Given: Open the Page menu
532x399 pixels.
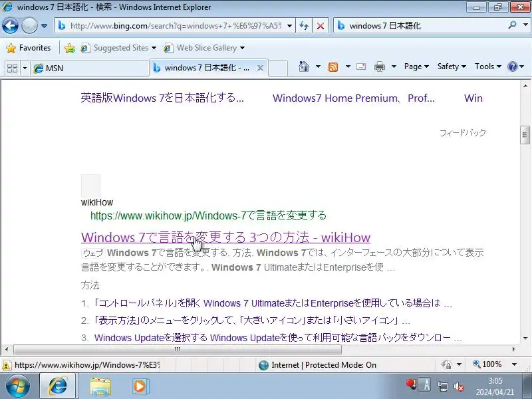Looking at the screenshot, I should (x=416, y=66).
